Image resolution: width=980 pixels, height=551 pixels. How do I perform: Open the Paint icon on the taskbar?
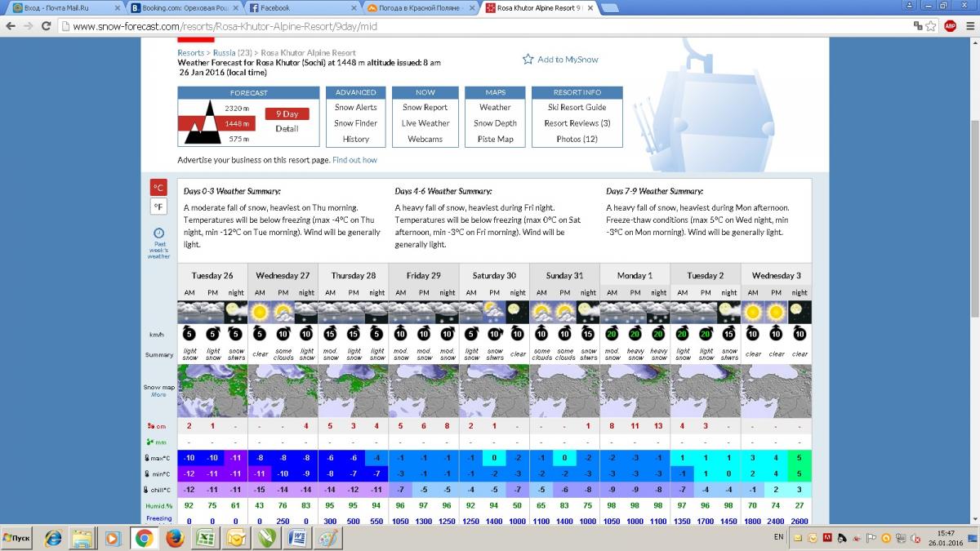pyautogui.click(x=327, y=539)
